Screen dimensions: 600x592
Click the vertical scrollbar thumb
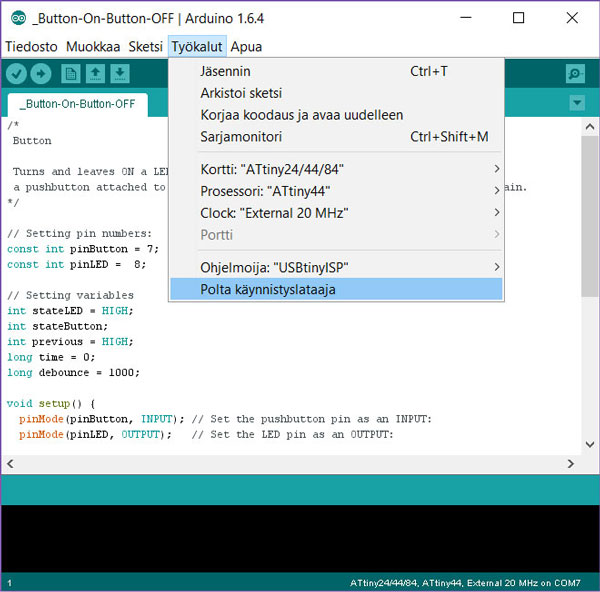(590, 216)
